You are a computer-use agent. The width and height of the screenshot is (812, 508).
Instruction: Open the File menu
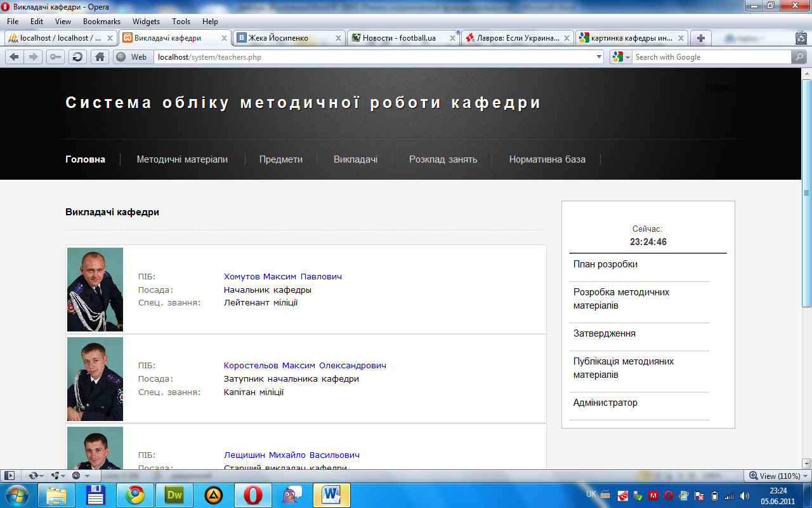(x=13, y=22)
